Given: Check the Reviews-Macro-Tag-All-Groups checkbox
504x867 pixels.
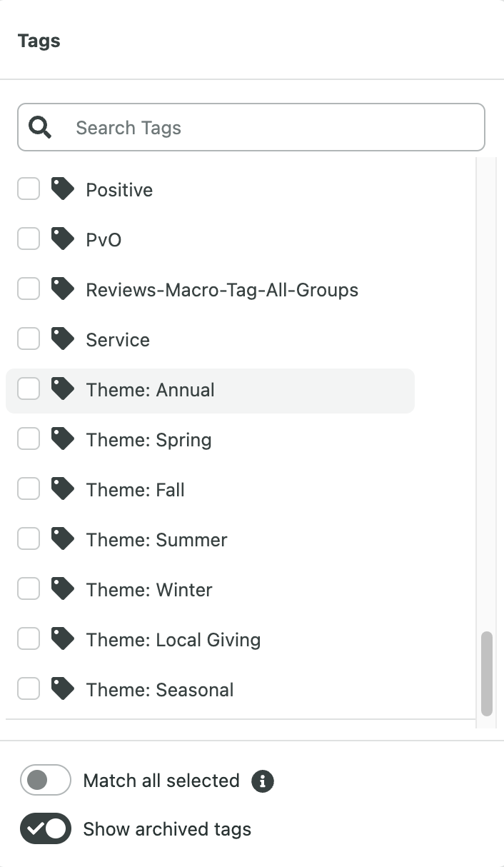Looking at the screenshot, I should coord(29,289).
